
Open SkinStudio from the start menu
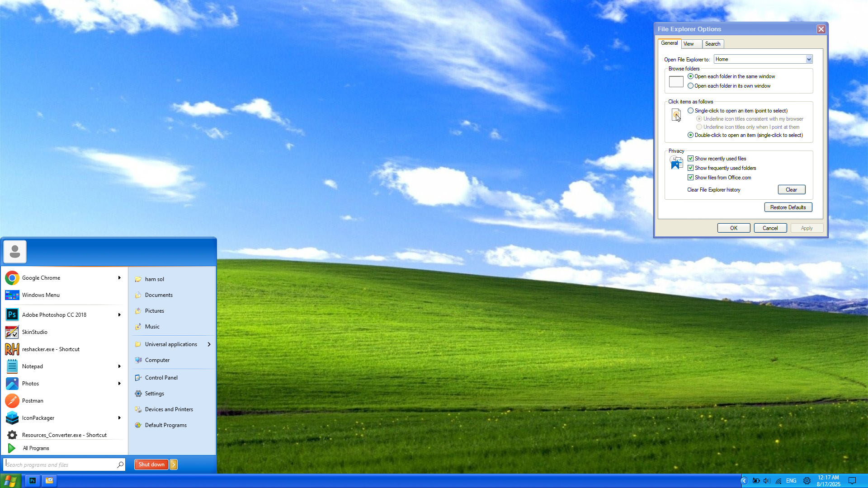coord(34,332)
